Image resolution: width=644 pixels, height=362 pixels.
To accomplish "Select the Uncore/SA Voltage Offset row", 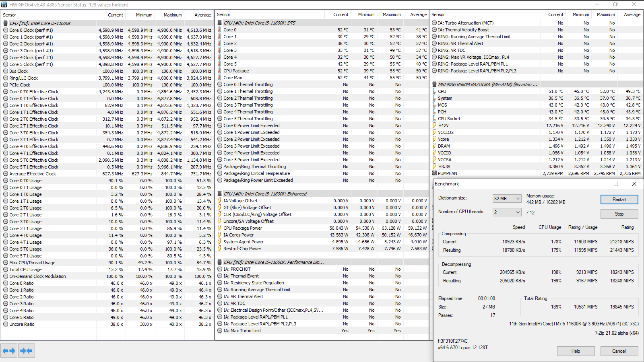I will point(322,221).
